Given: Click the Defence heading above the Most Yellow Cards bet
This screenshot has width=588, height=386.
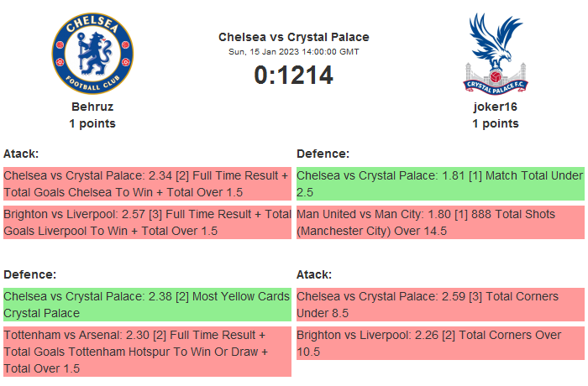Looking at the screenshot, I should click(x=29, y=274).
